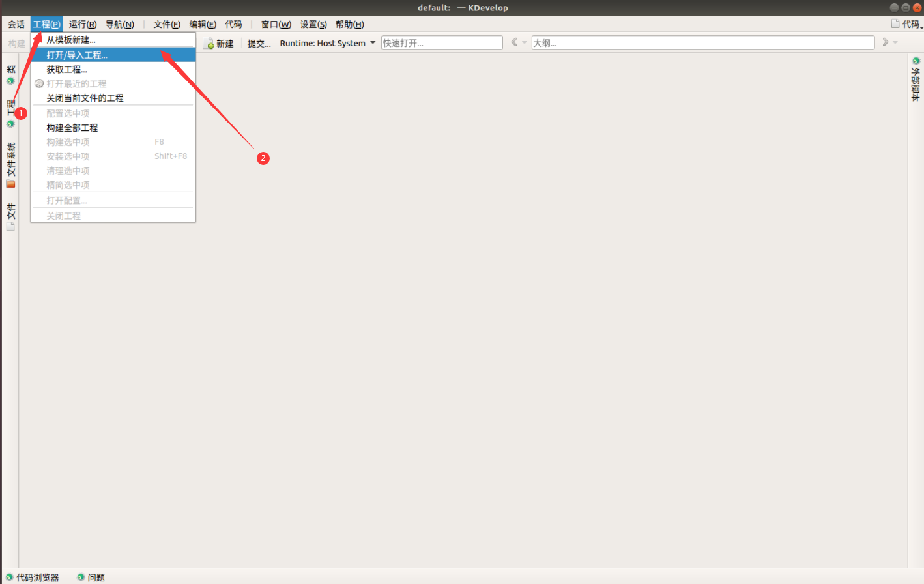This screenshot has height=584, width=924.
Task: Open the 外部脚本 right side panel
Action: pos(916,79)
